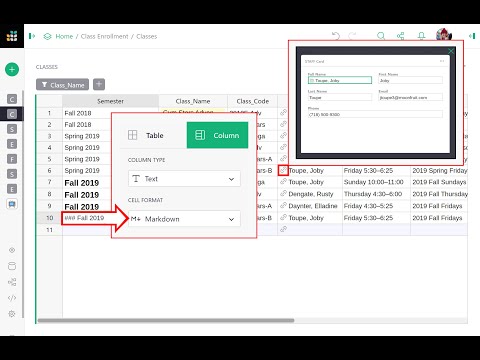Click the row 6 link icon before Toupe, Joby
This screenshot has width=480, height=360.
tap(283, 170)
